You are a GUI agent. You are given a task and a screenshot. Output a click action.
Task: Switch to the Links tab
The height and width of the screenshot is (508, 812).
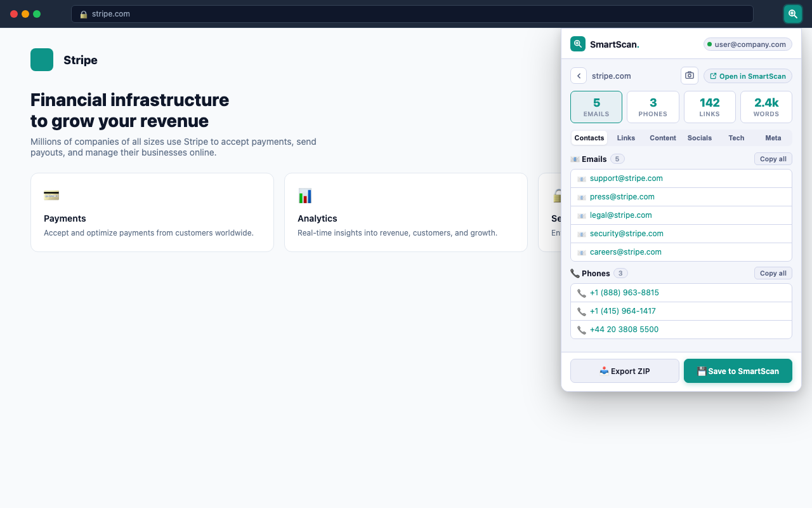pyautogui.click(x=626, y=138)
